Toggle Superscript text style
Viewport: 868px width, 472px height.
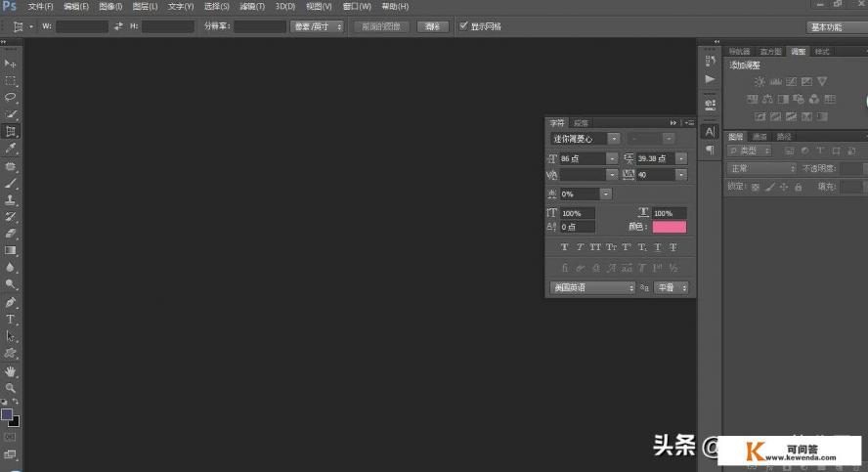point(627,247)
